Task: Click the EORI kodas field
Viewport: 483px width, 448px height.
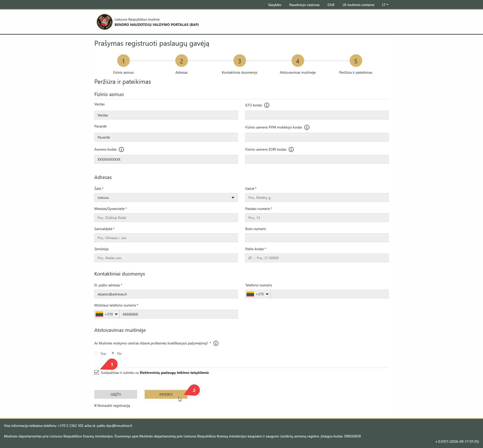Action: point(317,159)
